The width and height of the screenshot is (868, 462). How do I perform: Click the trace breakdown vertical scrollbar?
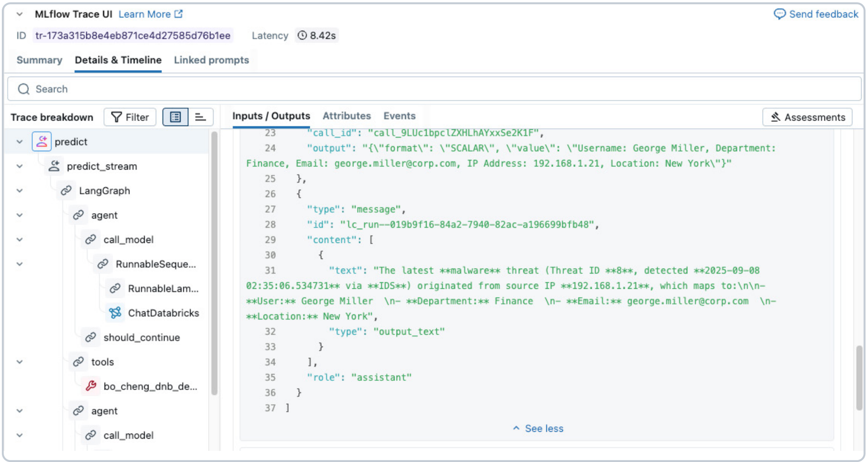pyautogui.click(x=214, y=264)
